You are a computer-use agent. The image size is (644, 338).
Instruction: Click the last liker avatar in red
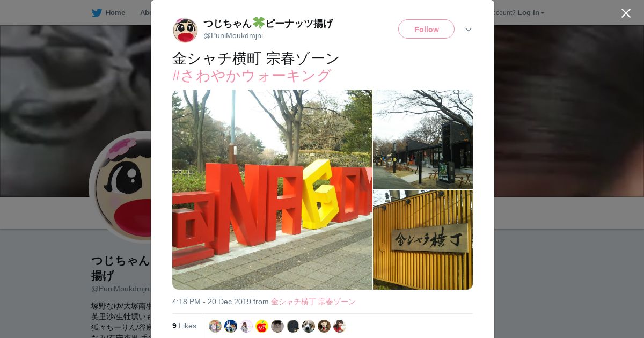pyautogui.click(x=340, y=326)
